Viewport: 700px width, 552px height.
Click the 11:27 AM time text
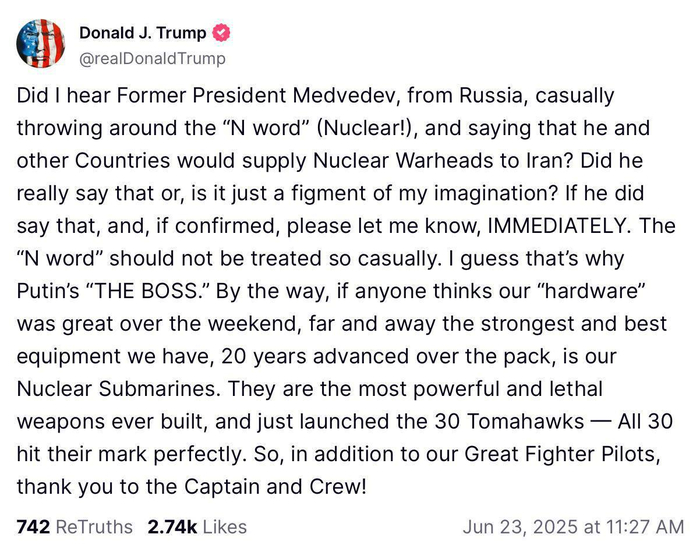point(641,526)
